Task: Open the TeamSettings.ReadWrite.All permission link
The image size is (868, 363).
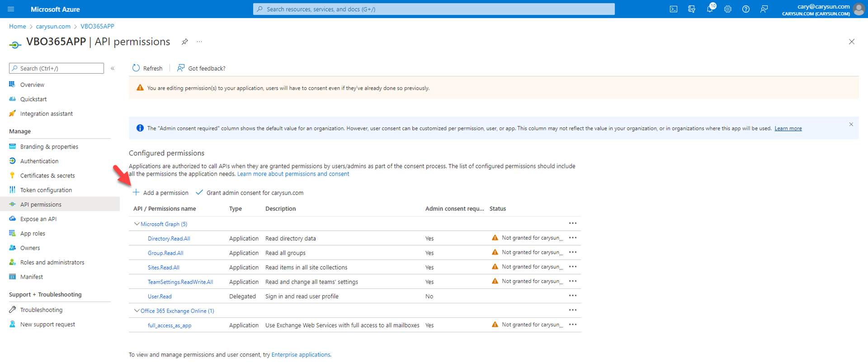Action: [x=180, y=282]
